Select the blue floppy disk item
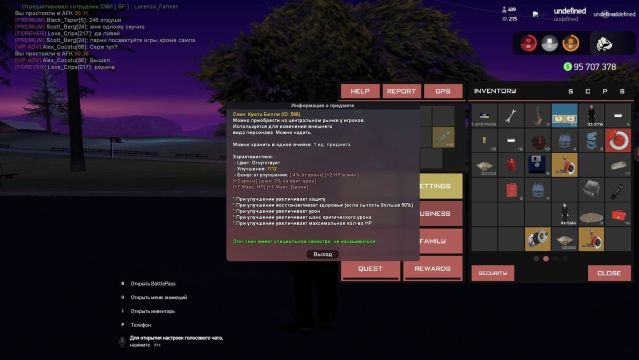Screen dimensions: 639x360 click(538, 165)
